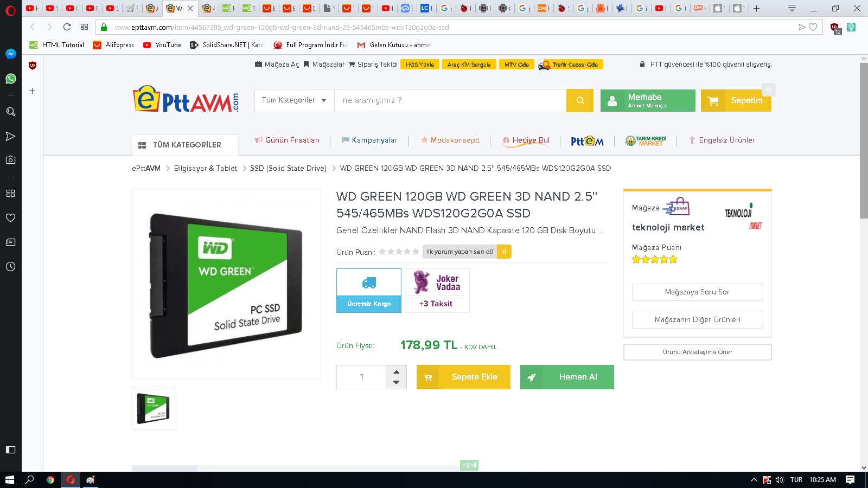Viewport: 868px width, 488px height.
Task: Click the ePttAVM logo
Action: click(x=186, y=99)
